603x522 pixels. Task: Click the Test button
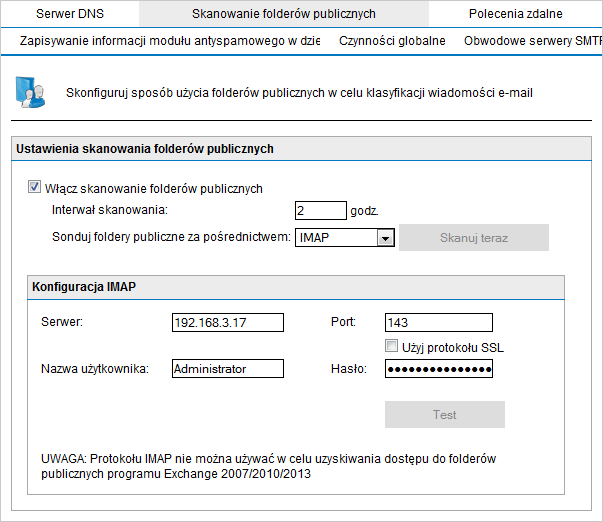(445, 415)
